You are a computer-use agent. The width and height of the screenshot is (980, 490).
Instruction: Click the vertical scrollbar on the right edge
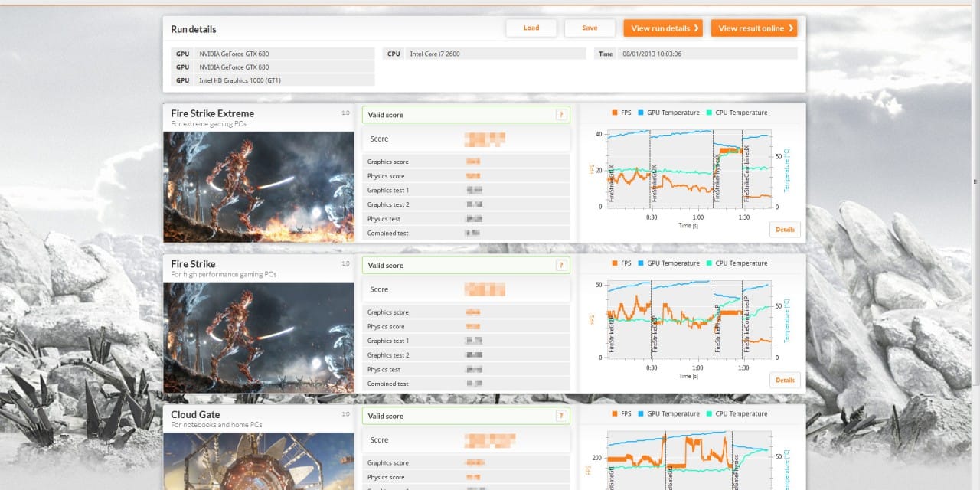pos(975,181)
